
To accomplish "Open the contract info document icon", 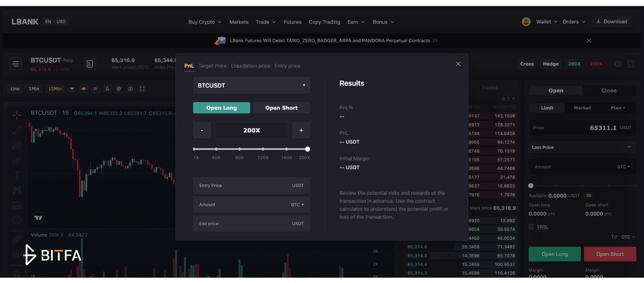I will [90, 64].
